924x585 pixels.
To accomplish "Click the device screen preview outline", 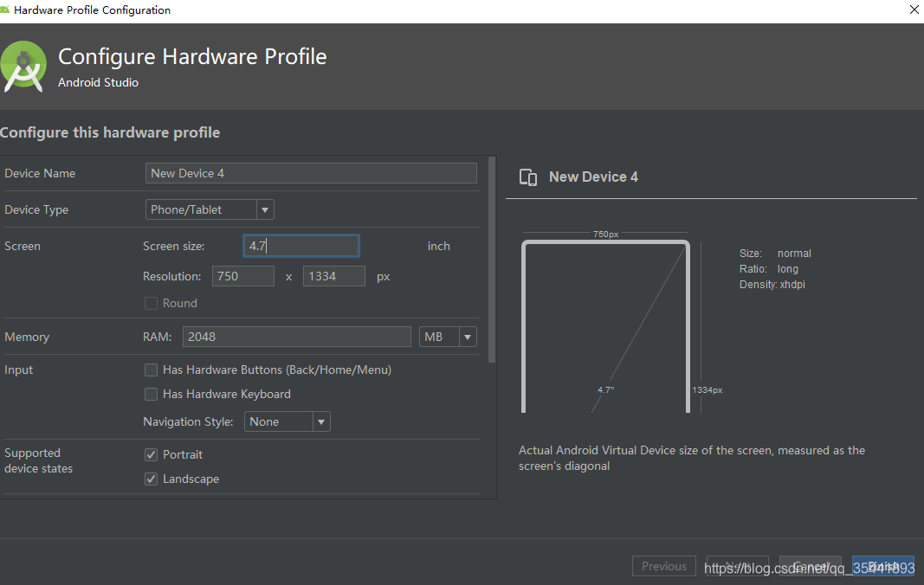I will click(605, 326).
